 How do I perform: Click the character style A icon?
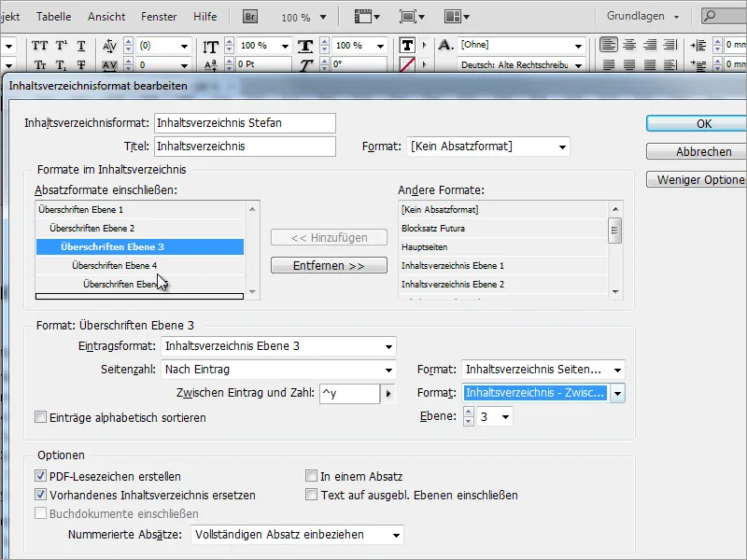click(445, 45)
